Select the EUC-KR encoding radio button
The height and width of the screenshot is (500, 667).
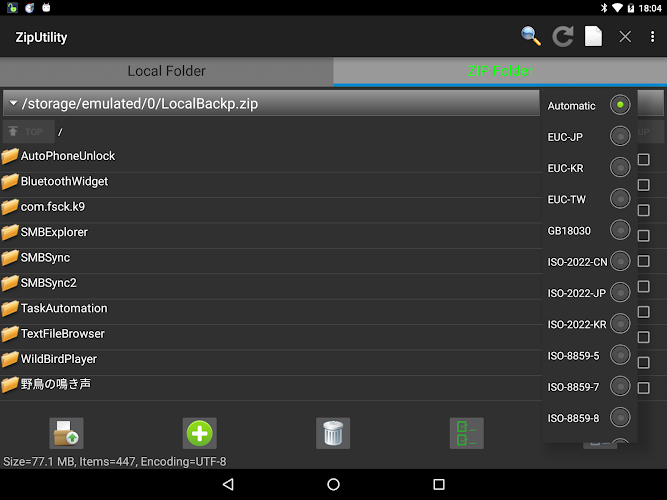point(620,167)
